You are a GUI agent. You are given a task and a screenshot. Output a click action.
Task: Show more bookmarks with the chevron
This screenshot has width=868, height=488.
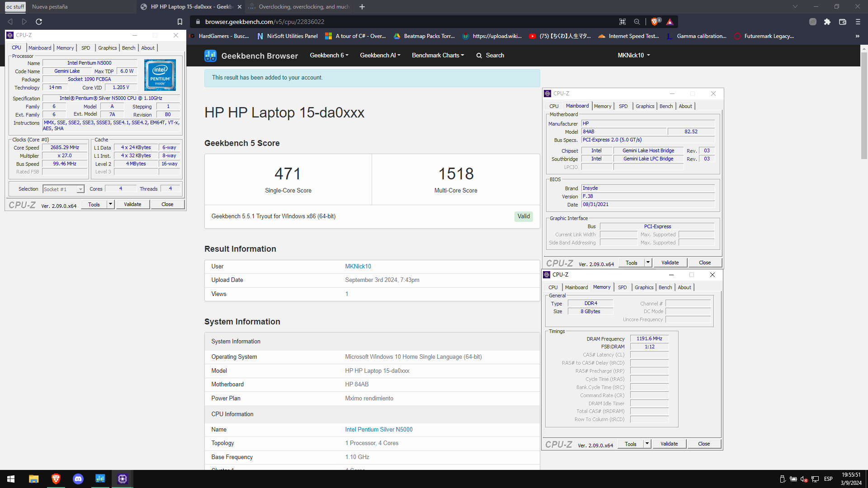coord(858,36)
